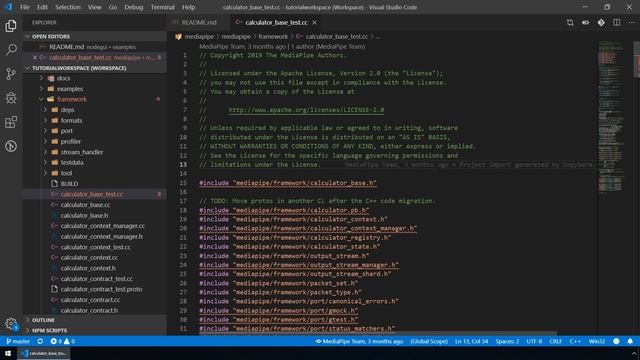
Task: Close calculator_base_test.cc in Open Editors list
Action: pos(35,58)
